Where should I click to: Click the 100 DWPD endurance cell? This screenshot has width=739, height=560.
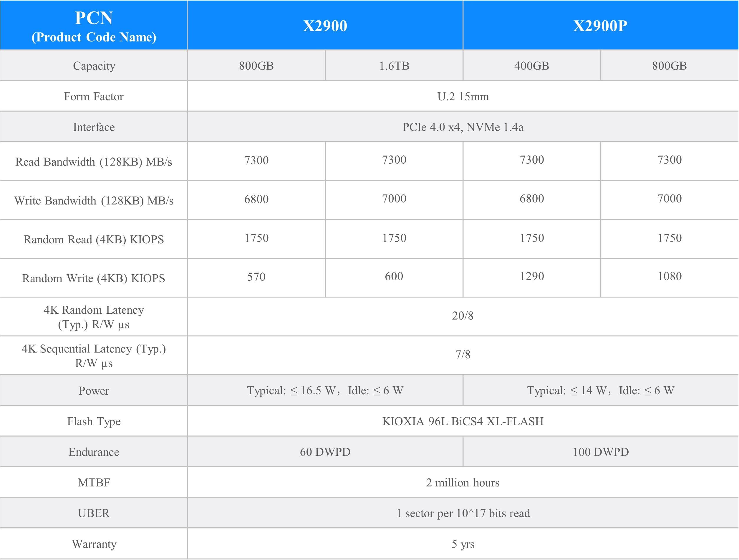tap(601, 452)
